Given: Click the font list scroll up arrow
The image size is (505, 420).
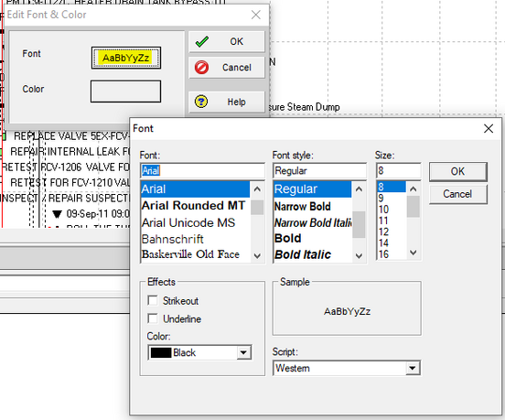Looking at the screenshot, I should point(257,189).
